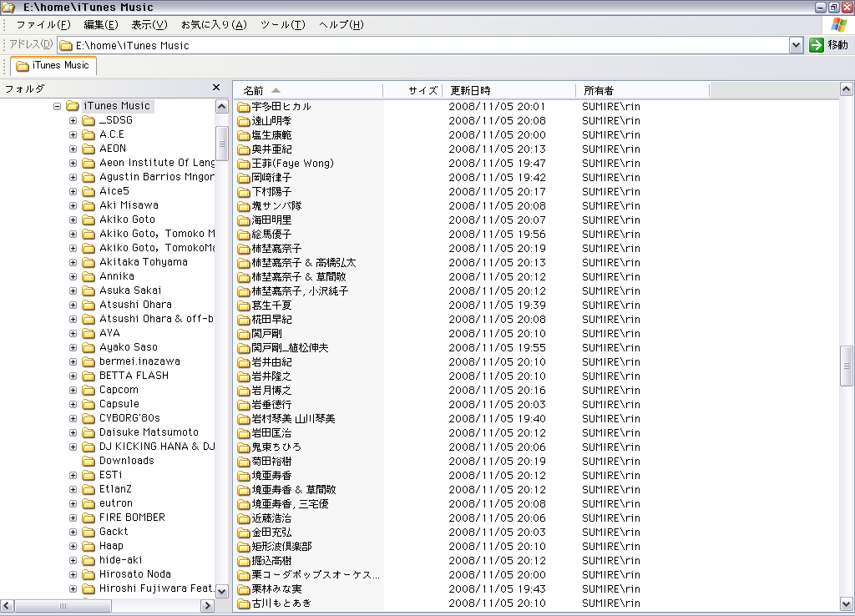Click the ESTi folder icon
This screenshot has width=855, height=616.
(89, 476)
